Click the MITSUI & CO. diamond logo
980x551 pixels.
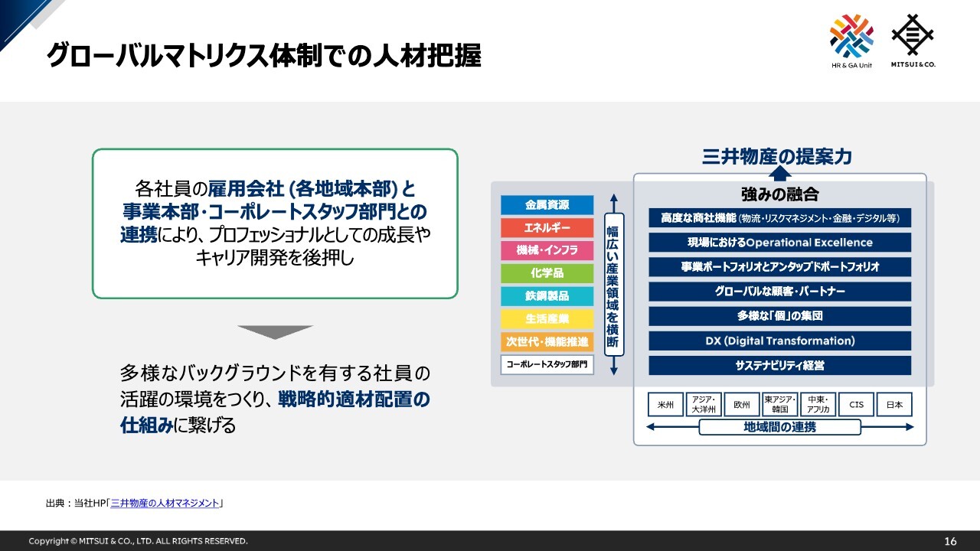coord(913,37)
